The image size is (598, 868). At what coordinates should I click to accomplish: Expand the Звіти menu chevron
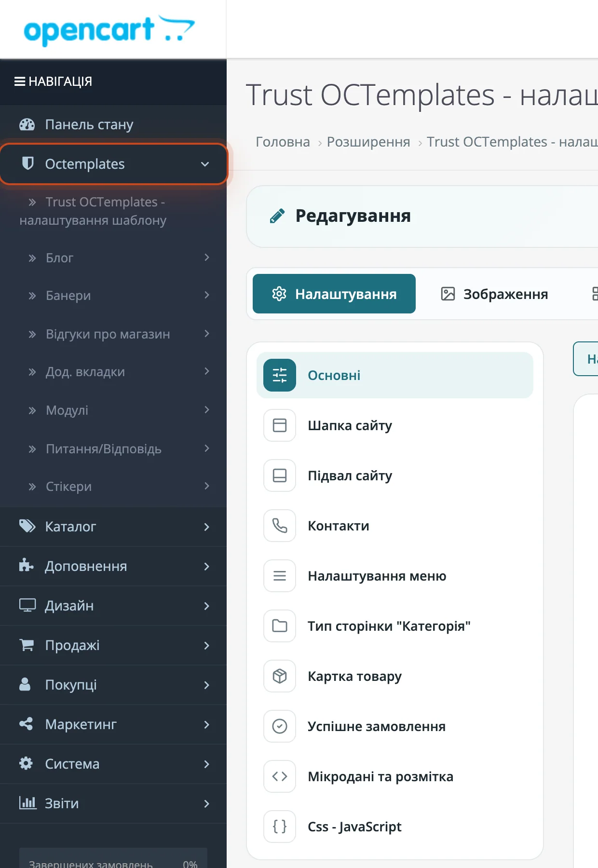(207, 803)
